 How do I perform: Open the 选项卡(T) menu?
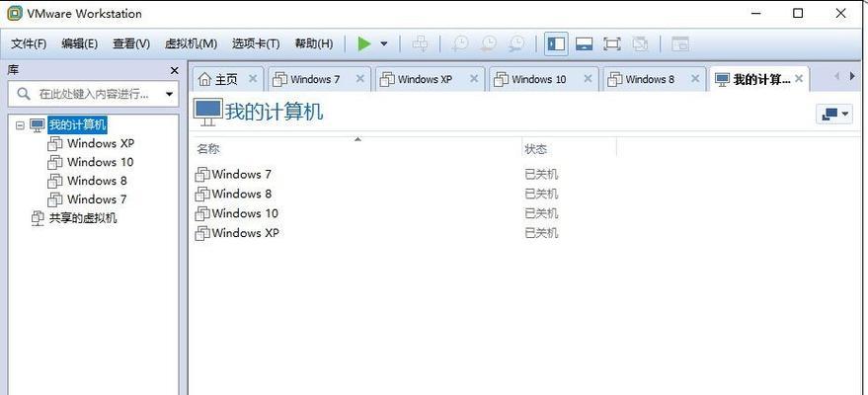(x=256, y=43)
